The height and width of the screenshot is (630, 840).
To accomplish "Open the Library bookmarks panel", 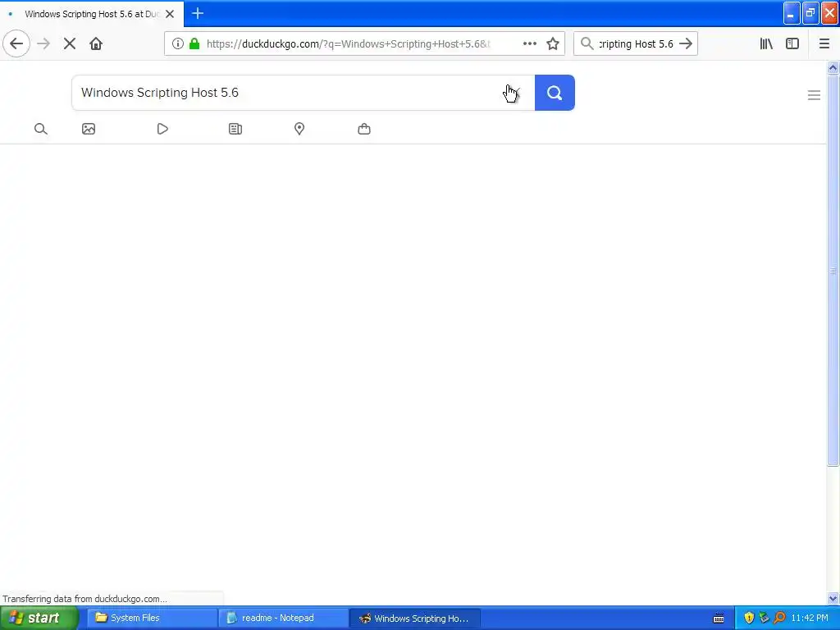I will (x=766, y=43).
